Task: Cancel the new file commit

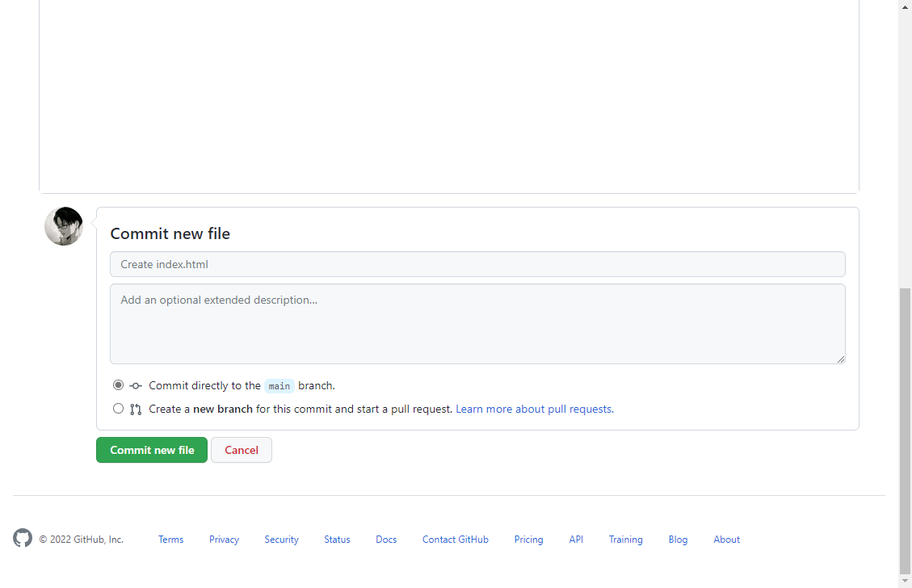Action: tap(242, 450)
